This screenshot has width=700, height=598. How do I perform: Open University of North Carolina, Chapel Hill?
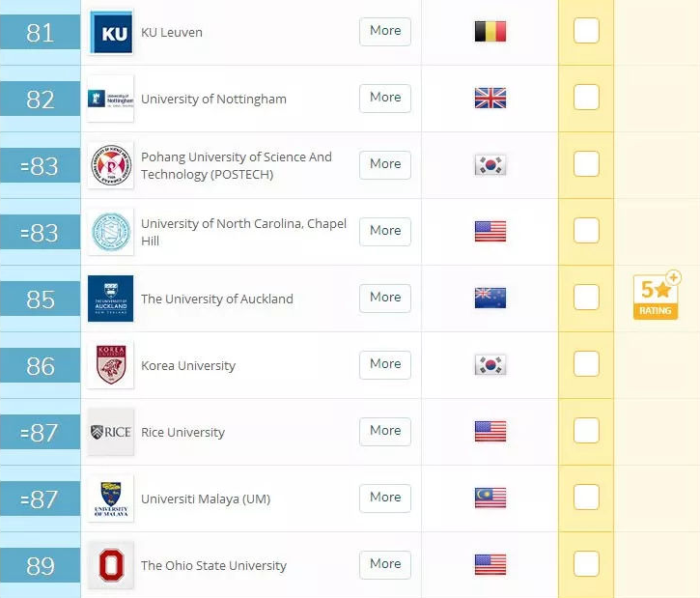coord(243,232)
